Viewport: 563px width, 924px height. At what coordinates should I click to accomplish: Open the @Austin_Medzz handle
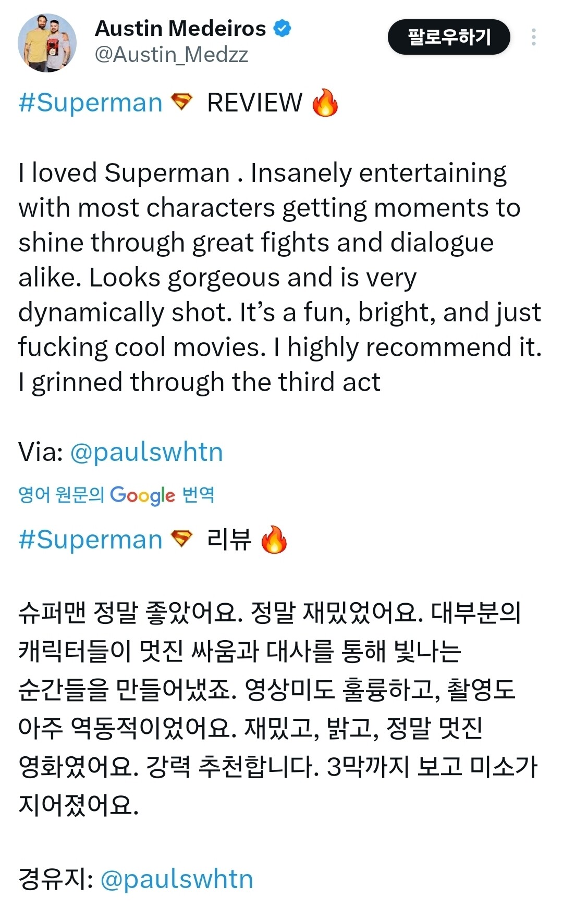coord(172,55)
